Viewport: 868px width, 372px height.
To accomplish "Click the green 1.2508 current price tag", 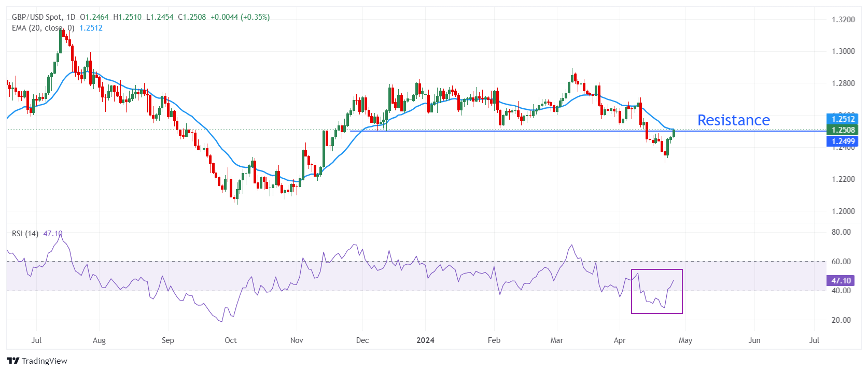I will click(x=843, y=130).
